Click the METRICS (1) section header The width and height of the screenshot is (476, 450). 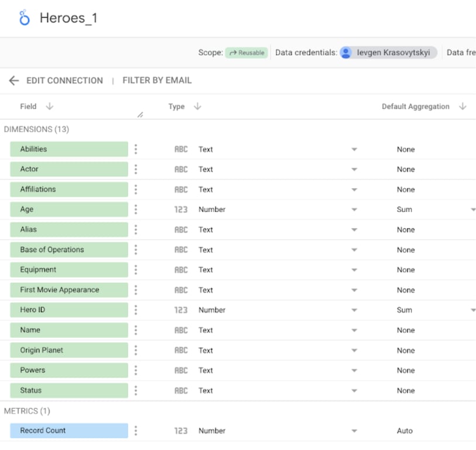[x=27, y=411]
